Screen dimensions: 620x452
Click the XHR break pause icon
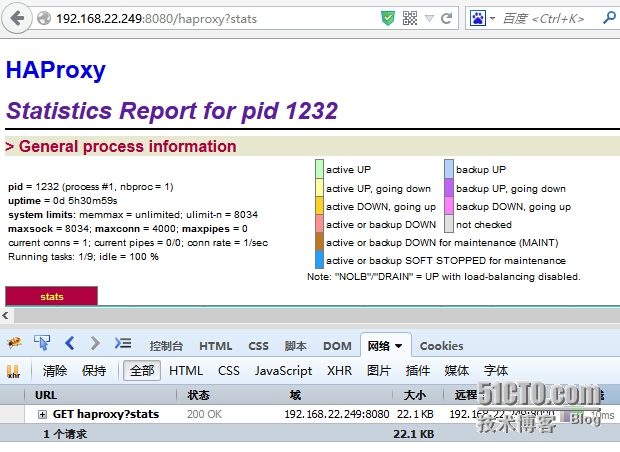13,371
